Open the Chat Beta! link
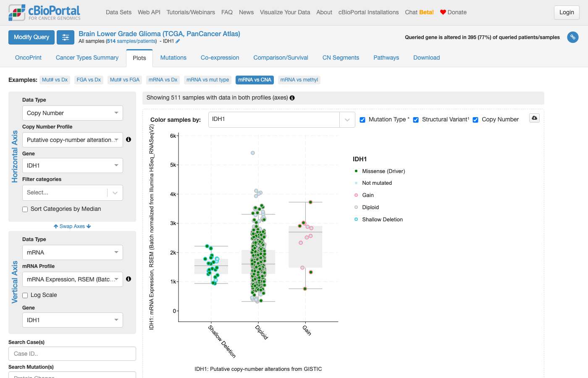 point(419,12)
